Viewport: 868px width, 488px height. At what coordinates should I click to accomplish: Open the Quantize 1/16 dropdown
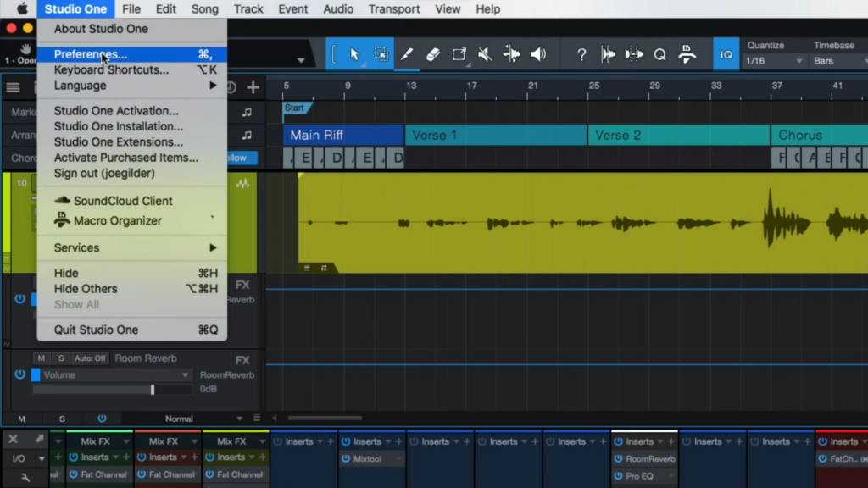(774, 61)
